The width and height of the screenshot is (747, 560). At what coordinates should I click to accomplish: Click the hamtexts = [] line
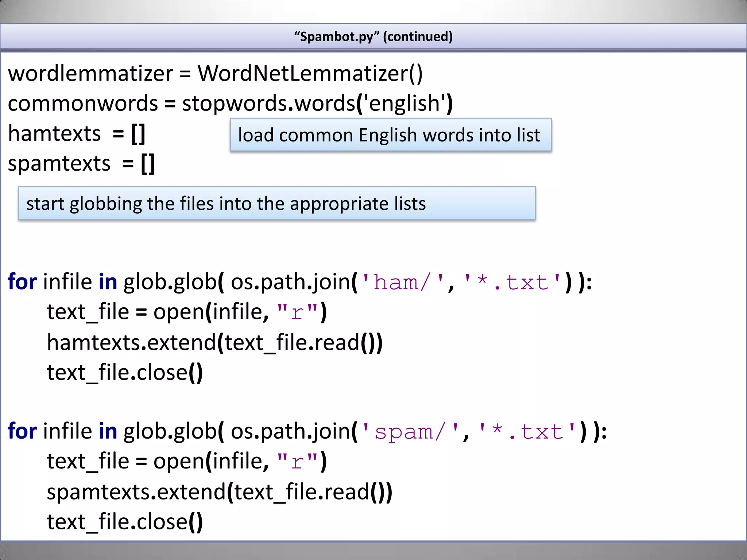coord(77,133)
